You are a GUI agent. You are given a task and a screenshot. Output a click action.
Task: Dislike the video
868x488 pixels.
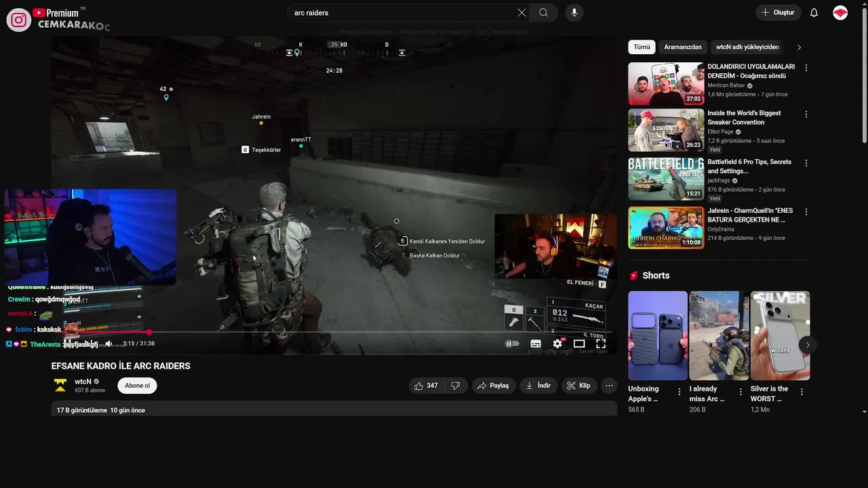coord(456,386)
